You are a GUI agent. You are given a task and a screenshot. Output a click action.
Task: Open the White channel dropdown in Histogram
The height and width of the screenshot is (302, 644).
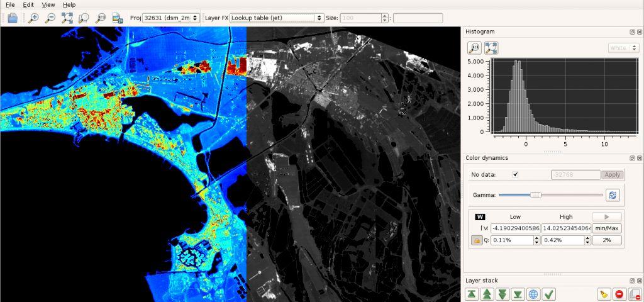623,48
